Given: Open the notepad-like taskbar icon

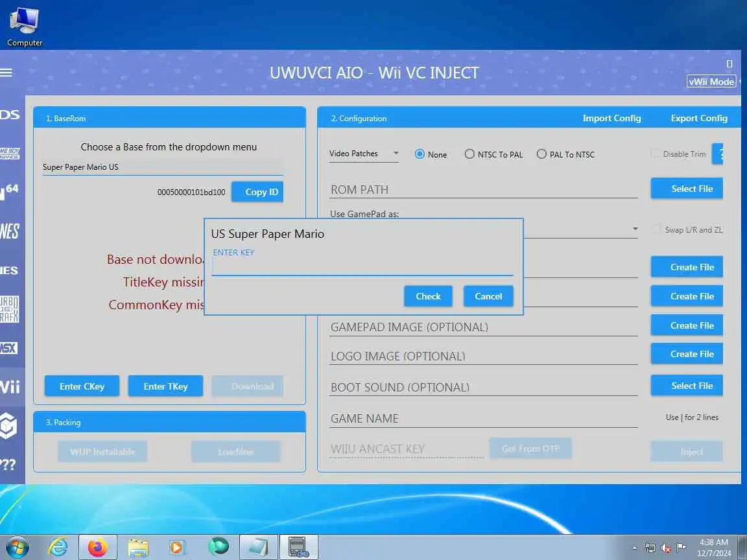Looking at the screenshot, I should click(x=259, y=547).
